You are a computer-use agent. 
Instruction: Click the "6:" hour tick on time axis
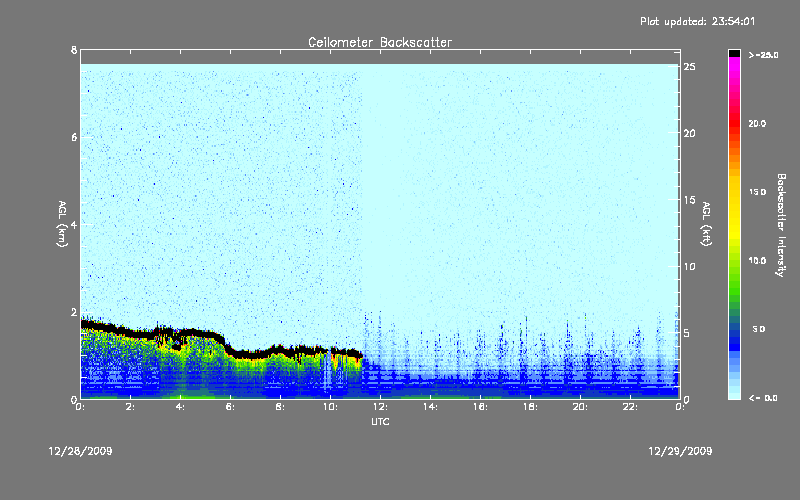[231, 407]
